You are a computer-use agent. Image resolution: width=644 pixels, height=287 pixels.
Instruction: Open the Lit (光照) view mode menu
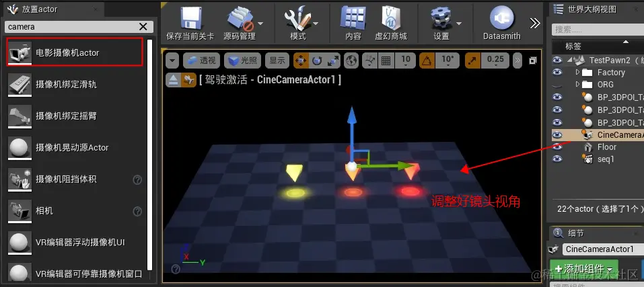point(243,60)
